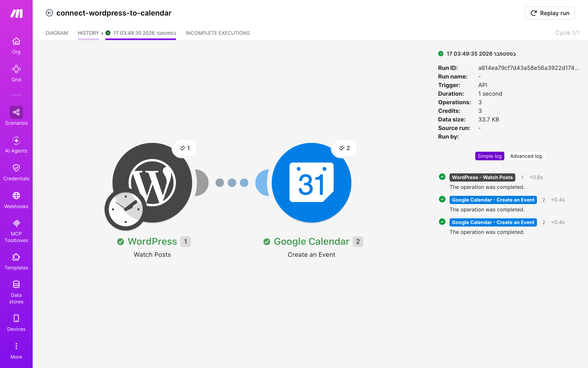The height and width of the screenshot is (368, 588).
Task: Open Templates in the sidebar
Action: pyautogui.click(x=16, y=261)
